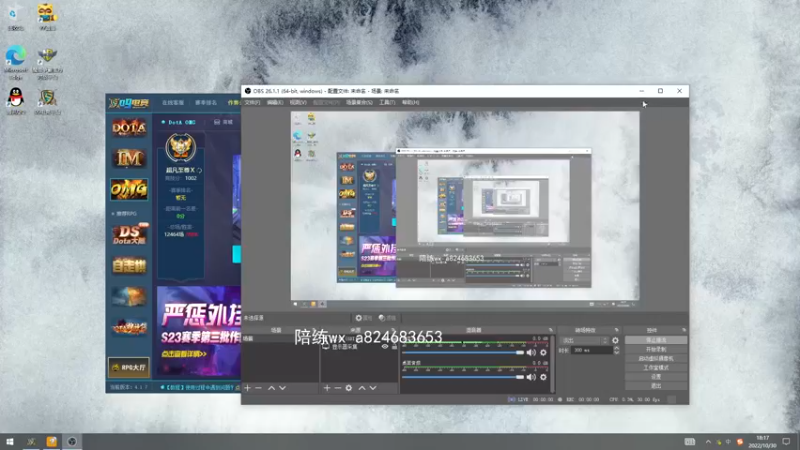The width and height of the screenshot is (800, 450).
Task: Open the 工具(T) menu in OBS
Action: tap(387, 103)
